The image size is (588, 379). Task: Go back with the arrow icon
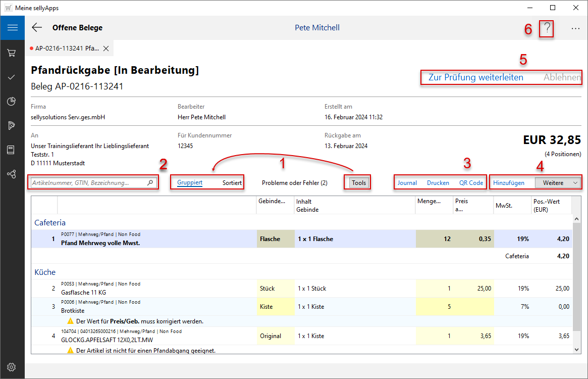point(37,28)
